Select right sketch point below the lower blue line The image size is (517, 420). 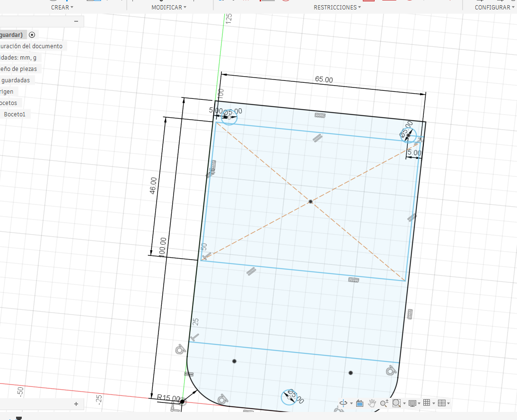351,373
